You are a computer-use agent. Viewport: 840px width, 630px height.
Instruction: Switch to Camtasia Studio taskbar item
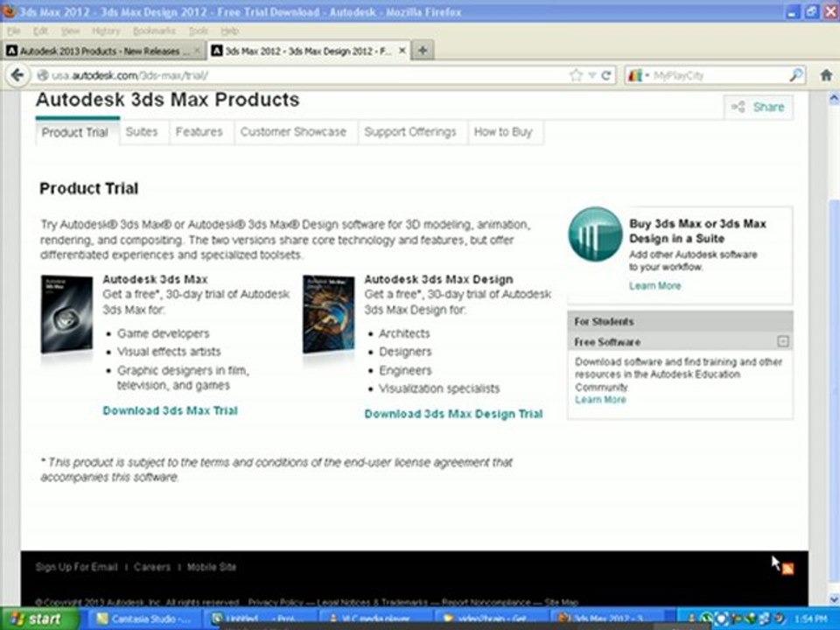click(x=143, y=619)
